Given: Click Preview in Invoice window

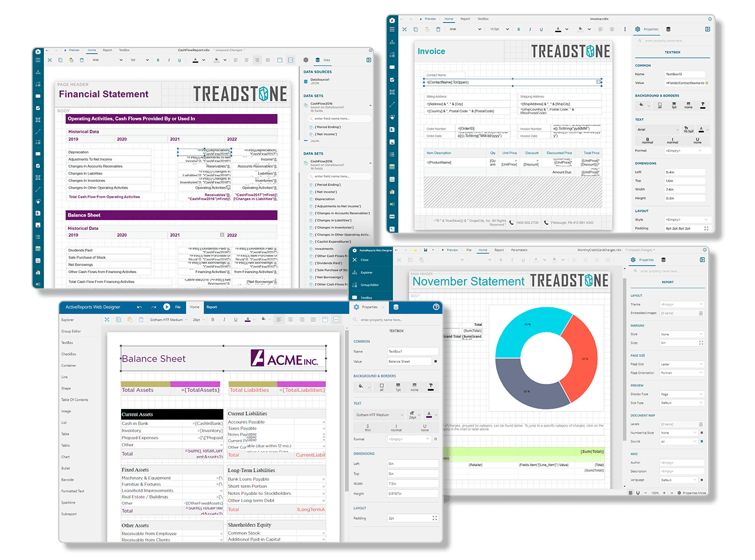Looking at the screenshot, I should [x=427, y=19].
